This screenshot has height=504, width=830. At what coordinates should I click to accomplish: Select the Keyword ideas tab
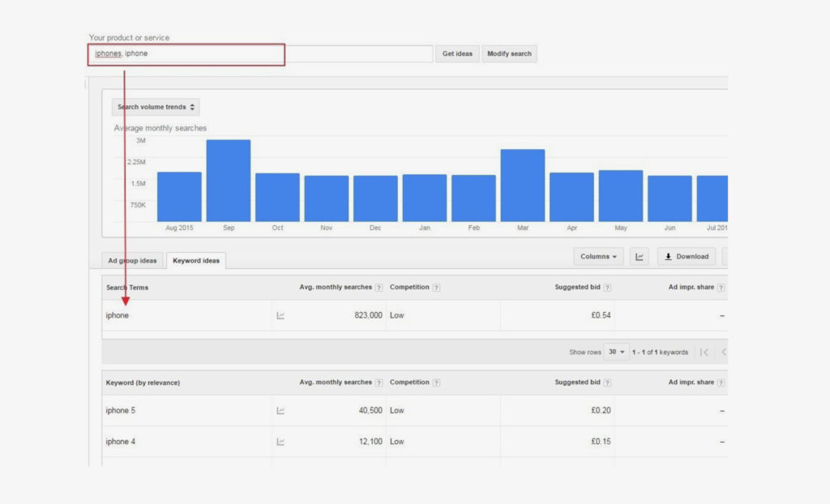click(196, 260)
